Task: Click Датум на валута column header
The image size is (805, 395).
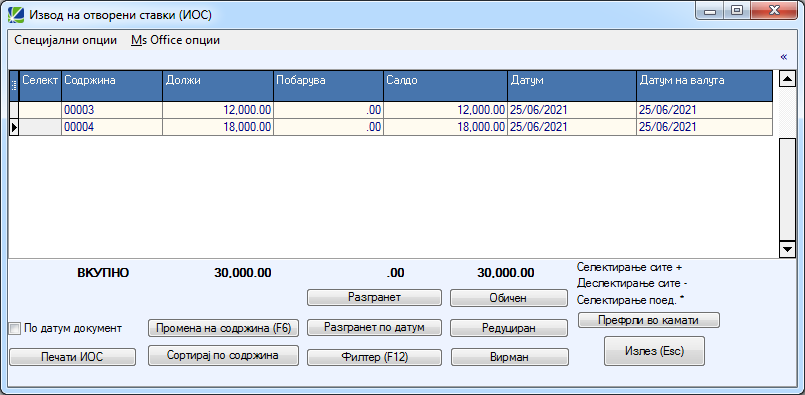Action: 704,86
